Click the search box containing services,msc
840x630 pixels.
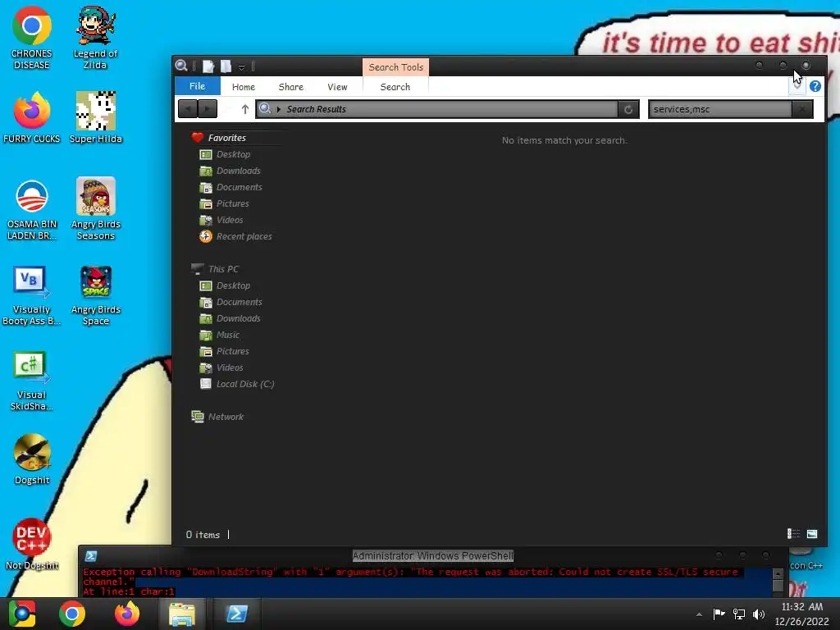[x=720, y=109]
